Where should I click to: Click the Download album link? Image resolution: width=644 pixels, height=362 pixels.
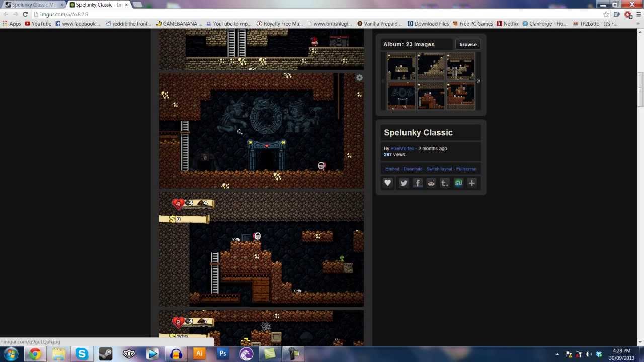(413, 169)
